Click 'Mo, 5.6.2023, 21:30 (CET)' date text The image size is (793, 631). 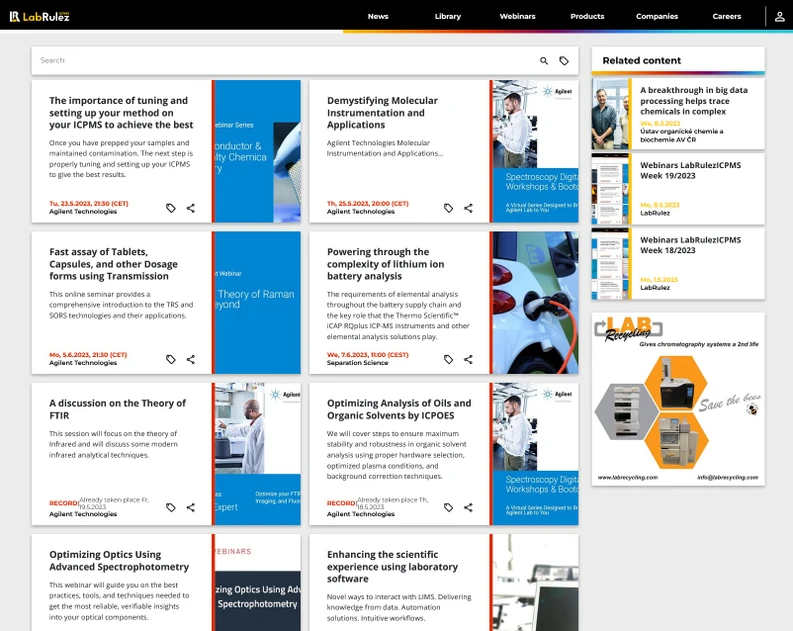(88, 354)
